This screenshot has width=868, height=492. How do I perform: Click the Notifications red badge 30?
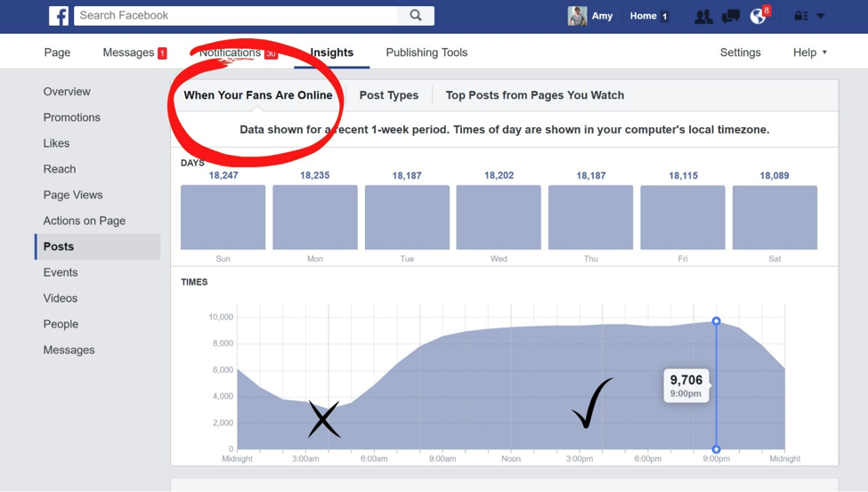[271, 53]
